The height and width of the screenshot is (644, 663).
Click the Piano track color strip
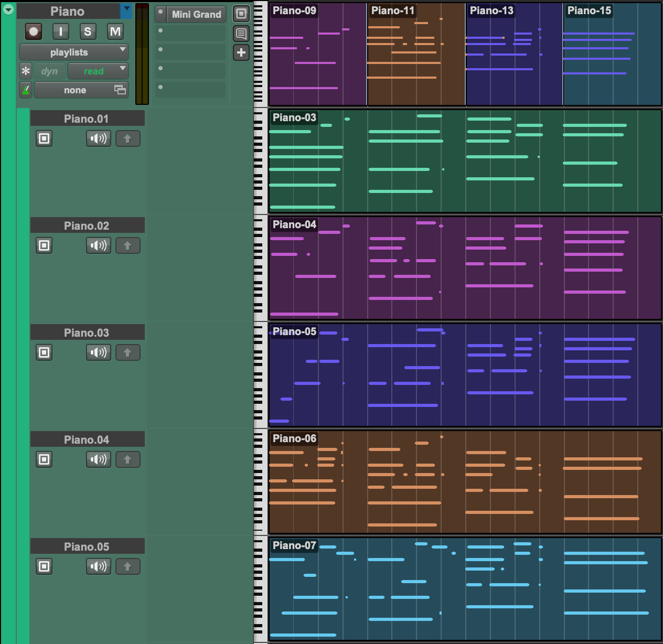pos(23,375)
